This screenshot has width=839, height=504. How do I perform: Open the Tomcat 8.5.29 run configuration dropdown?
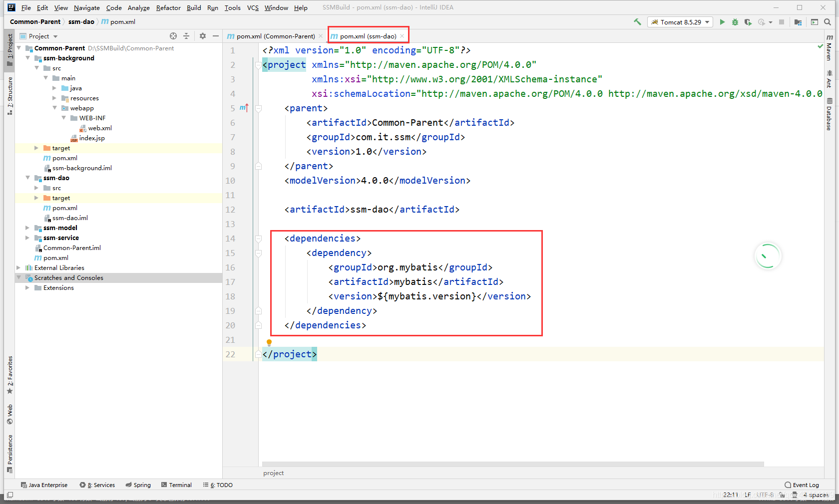(680, 22)
